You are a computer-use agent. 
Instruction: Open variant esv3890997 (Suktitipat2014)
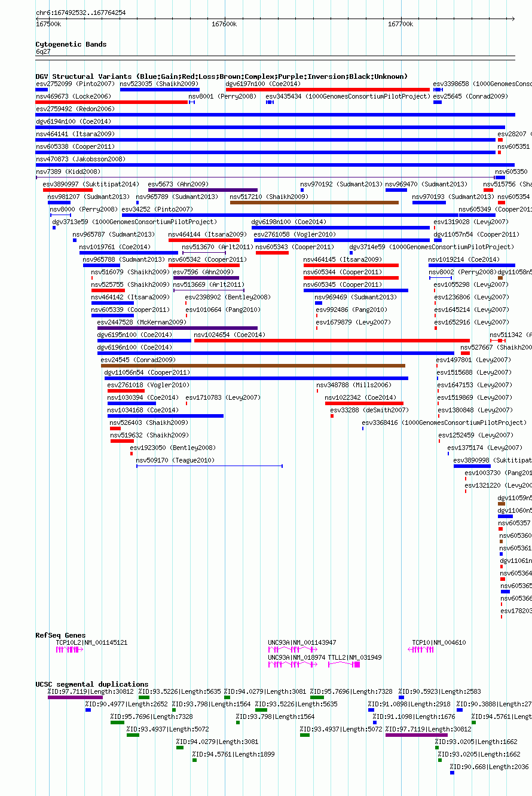point(91,184)
